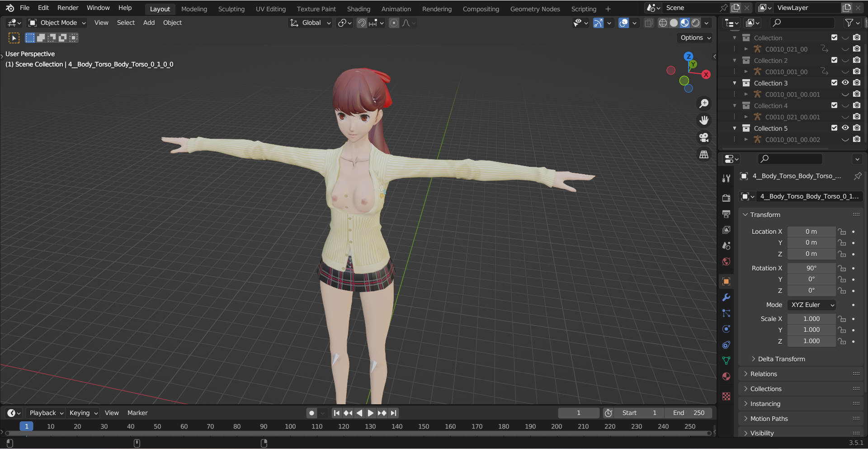
Task: Open the Playback popover in timeline
Action: click(46, 413)
